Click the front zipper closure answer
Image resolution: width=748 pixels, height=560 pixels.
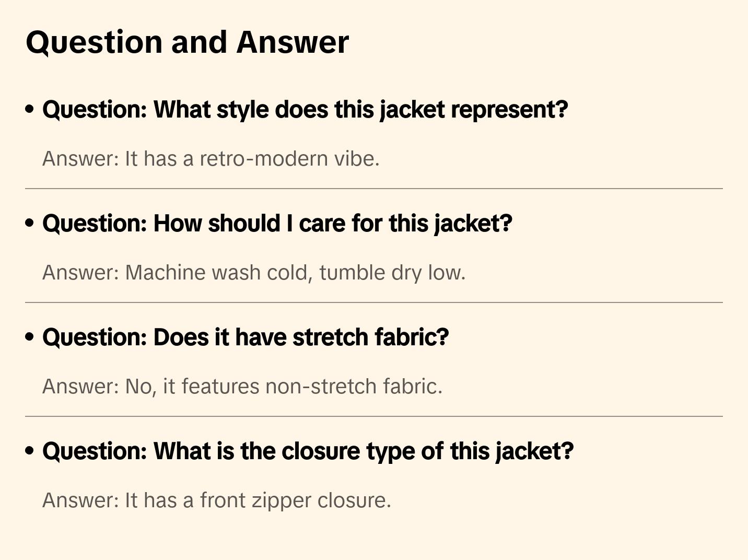[216, 500]
